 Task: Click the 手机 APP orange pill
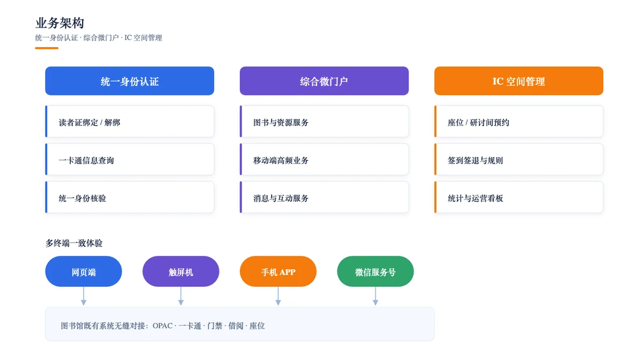[x=278, y=271]
